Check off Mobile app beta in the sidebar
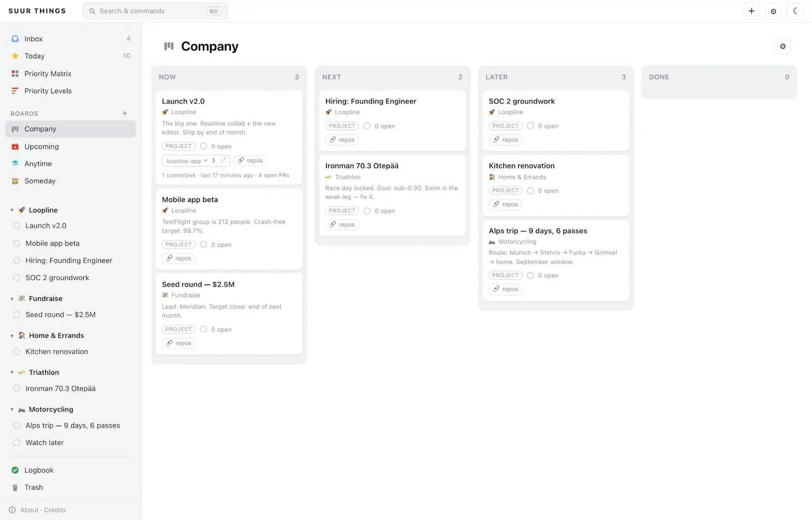 pos(17,244)
